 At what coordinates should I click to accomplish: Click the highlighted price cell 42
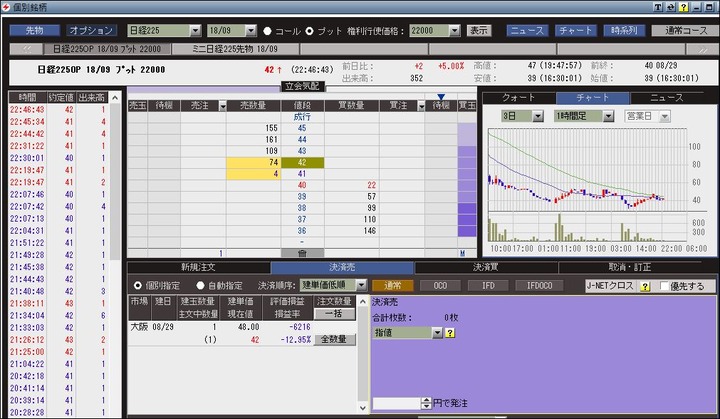coord(303,162)
